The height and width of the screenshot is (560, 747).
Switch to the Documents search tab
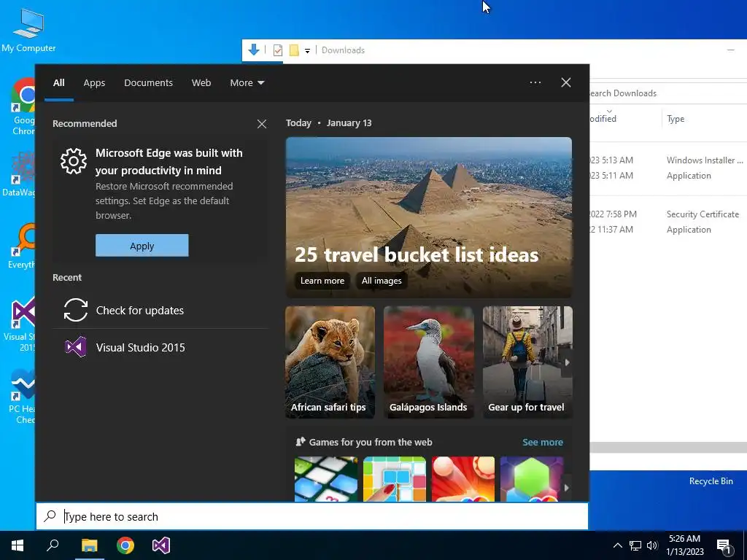(148, 83)
